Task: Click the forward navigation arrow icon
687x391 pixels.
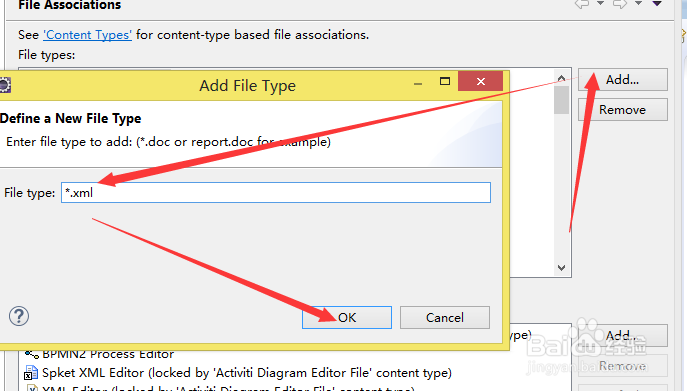Action: pos(620,4)
